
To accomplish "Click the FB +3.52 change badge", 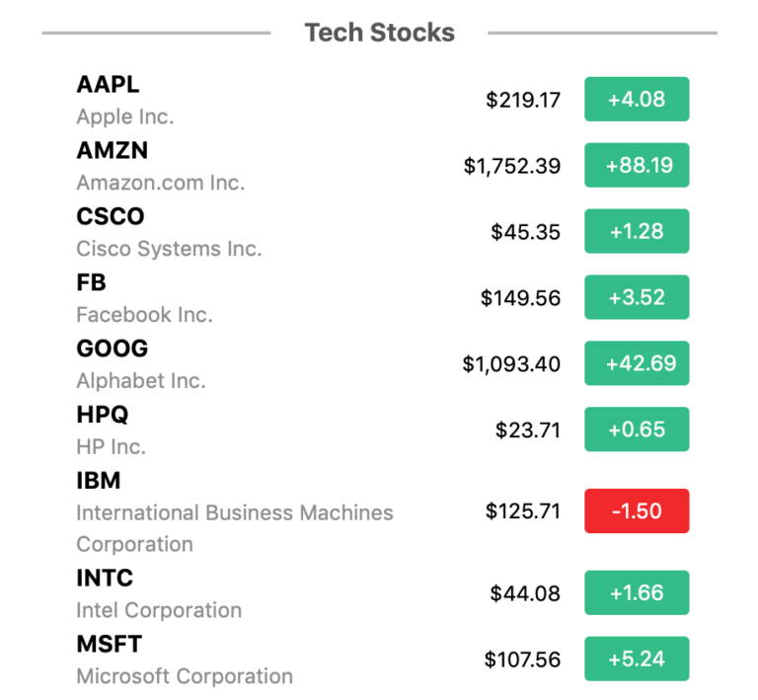I will point(637,297).
